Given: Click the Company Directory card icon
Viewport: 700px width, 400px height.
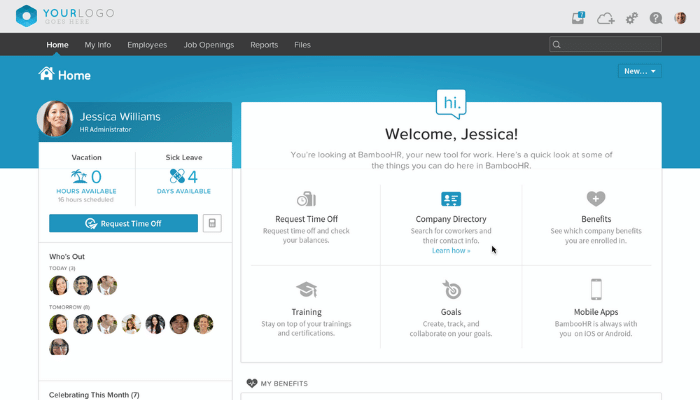Looking at the screenshot, I should [x=451, y=199].
